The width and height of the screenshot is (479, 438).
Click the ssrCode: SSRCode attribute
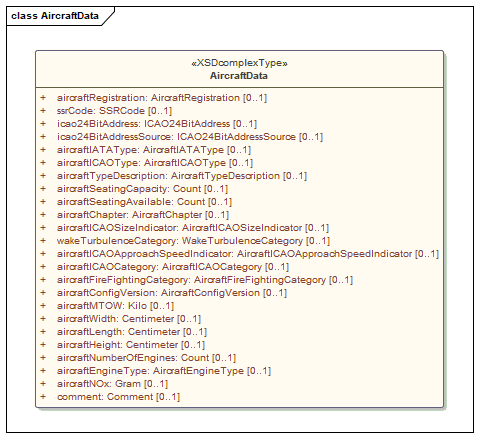[x=114, y=111]
